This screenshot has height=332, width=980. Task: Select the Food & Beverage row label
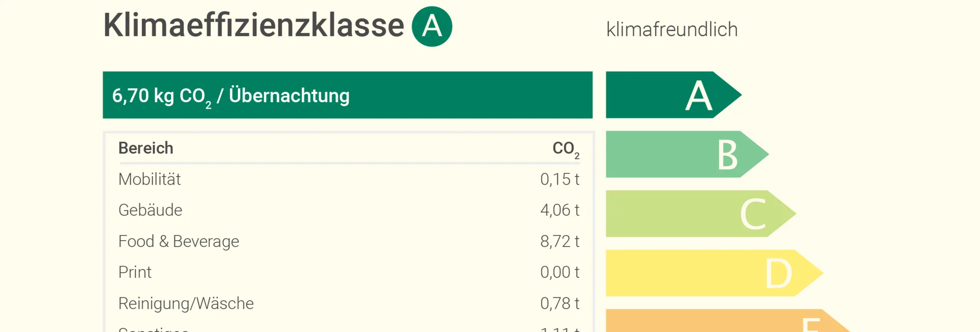[x=179, y=241]
